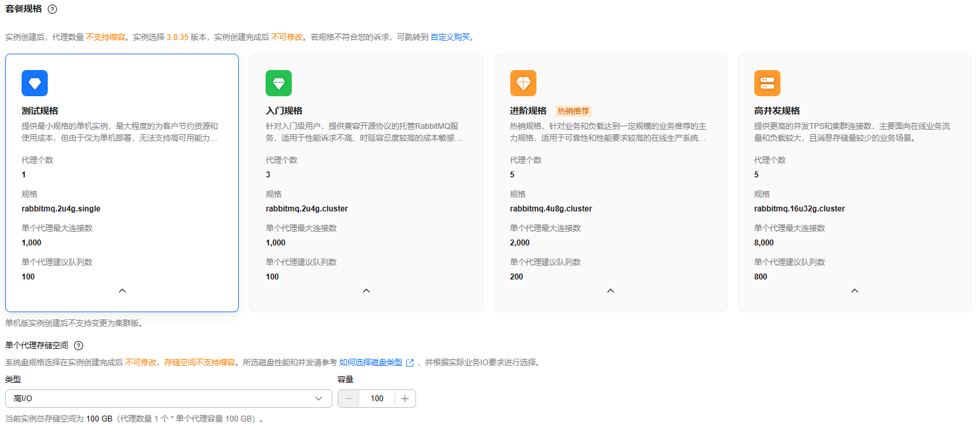Decrease capacity with minus button
The image size is (980, 430).
(x=349, y=399)
